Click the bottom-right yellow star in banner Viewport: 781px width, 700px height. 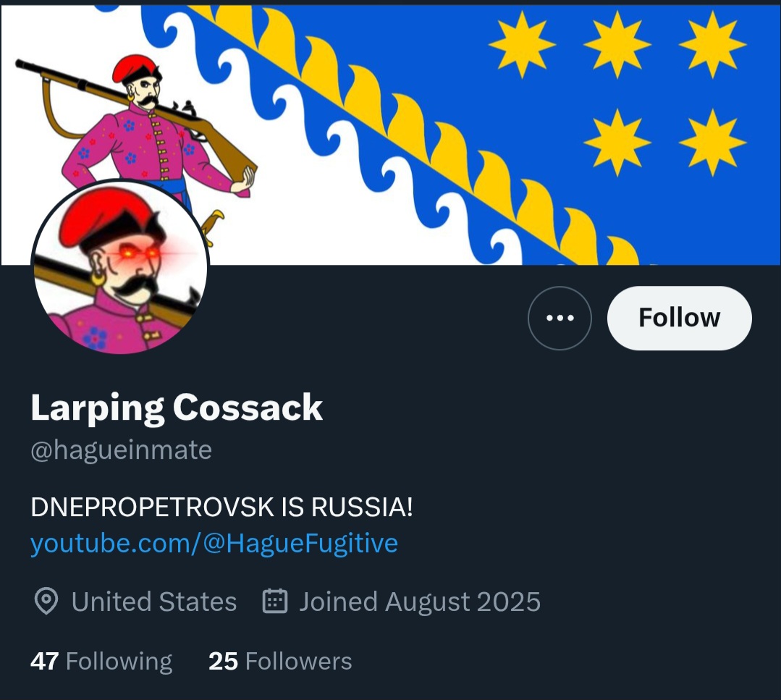click(712, 143)
